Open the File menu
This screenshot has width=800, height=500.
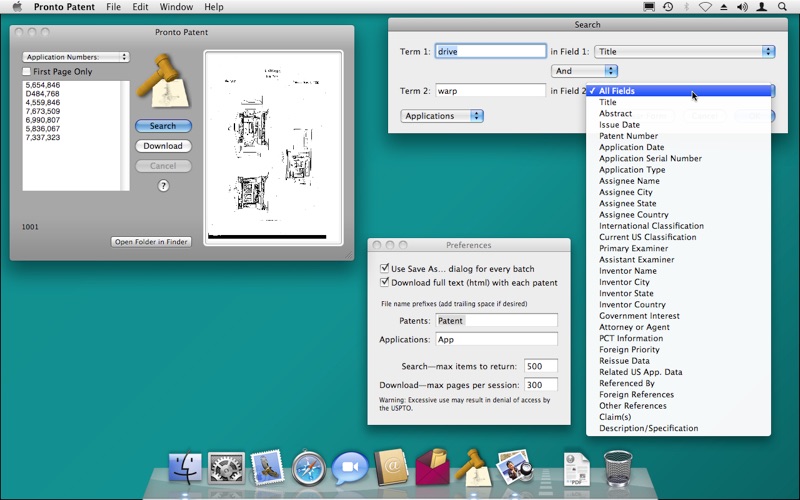click(113, 7)
